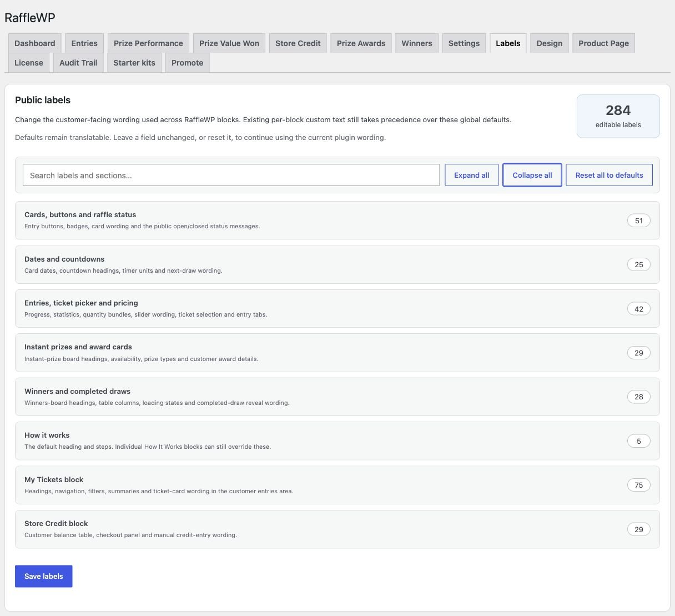Switch to the Dashboard tab
Viewport: 675px width, 616px height.
coord(35,43)
